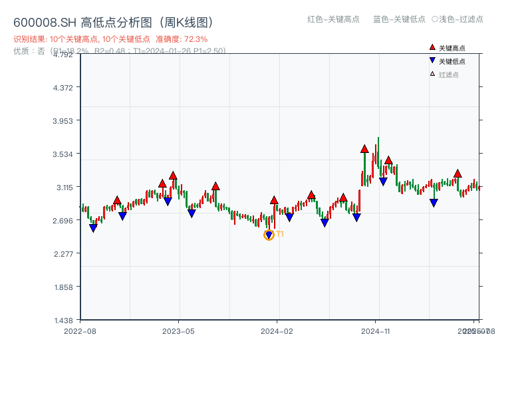532x399 pixels.
Task: Click hollow circle before 浅色-过滤点 text
Action: pyautogui.click(x=435, y=19)
